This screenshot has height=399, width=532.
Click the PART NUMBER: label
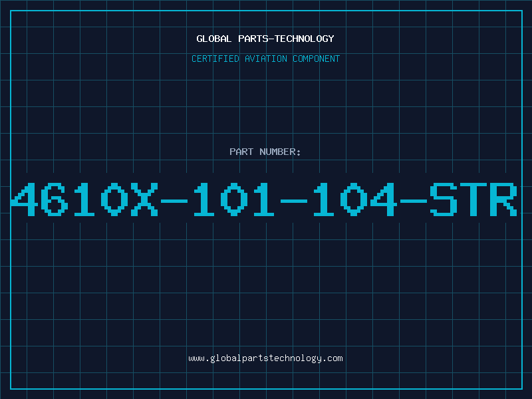click(x=265, y=152)
